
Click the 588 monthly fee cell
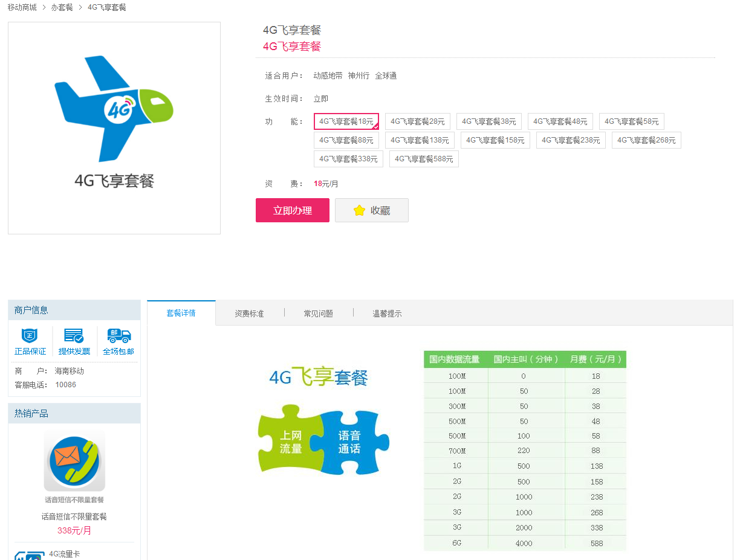pos(597,543)
